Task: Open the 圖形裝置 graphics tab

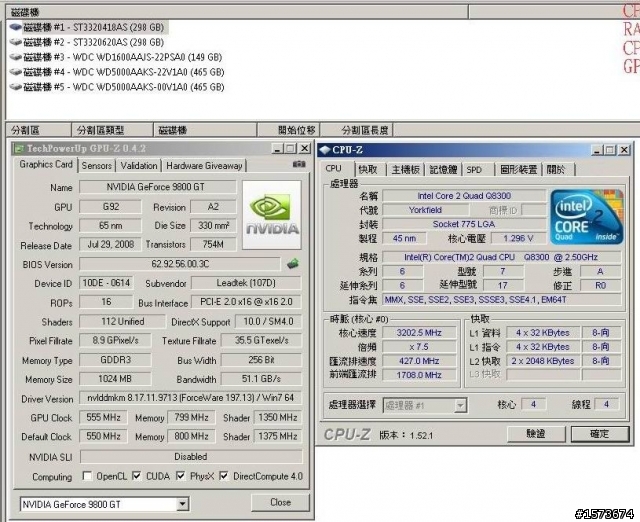Action: click(518, 169)
